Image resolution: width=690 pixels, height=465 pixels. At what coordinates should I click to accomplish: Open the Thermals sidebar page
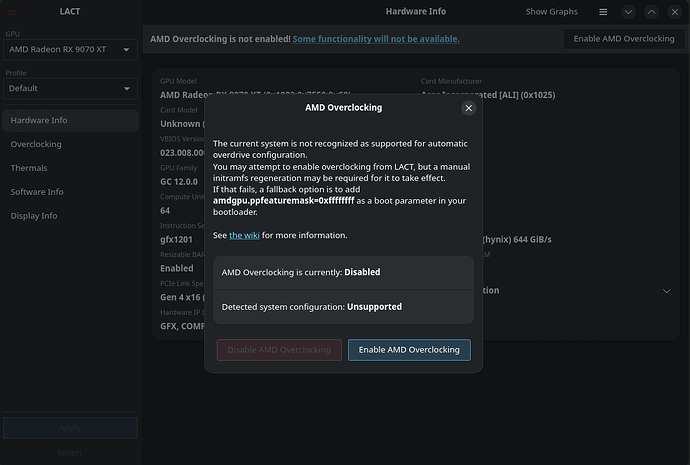click(x=70, y=168)
